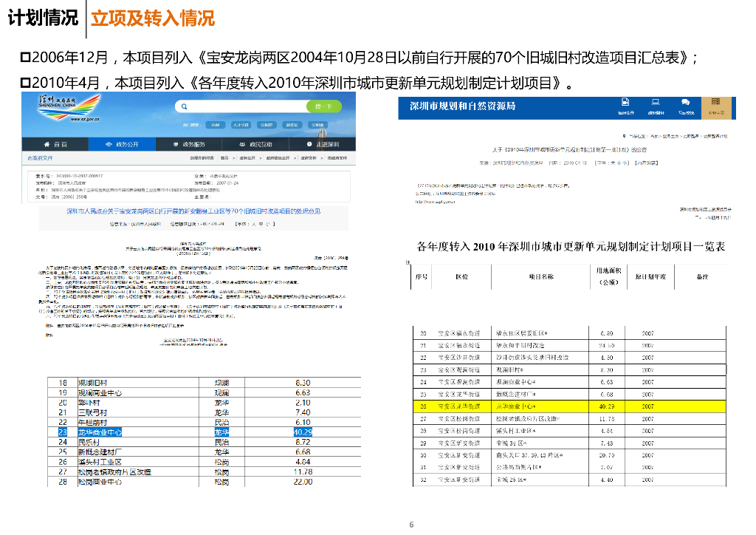756x535 pixels.
Task: Click the magnifier icon in the search box
Action: 185,106
